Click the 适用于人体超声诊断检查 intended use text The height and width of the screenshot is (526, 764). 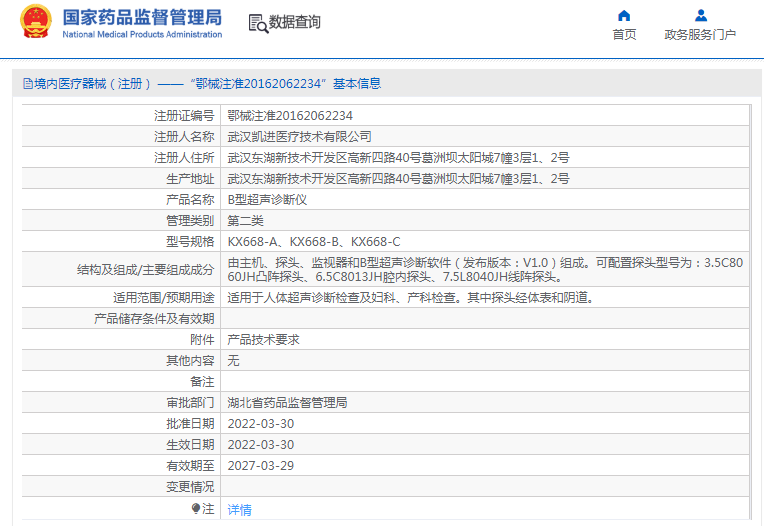click(410, 298)
